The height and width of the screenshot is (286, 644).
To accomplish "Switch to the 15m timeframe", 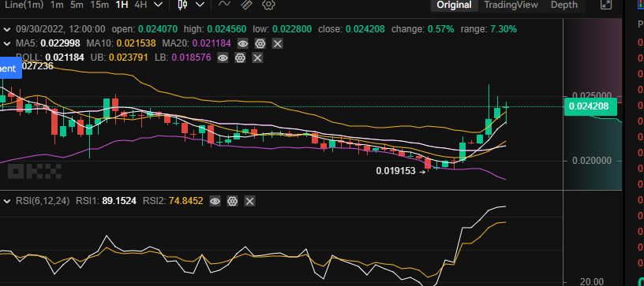I will click(x=99, y=5).
